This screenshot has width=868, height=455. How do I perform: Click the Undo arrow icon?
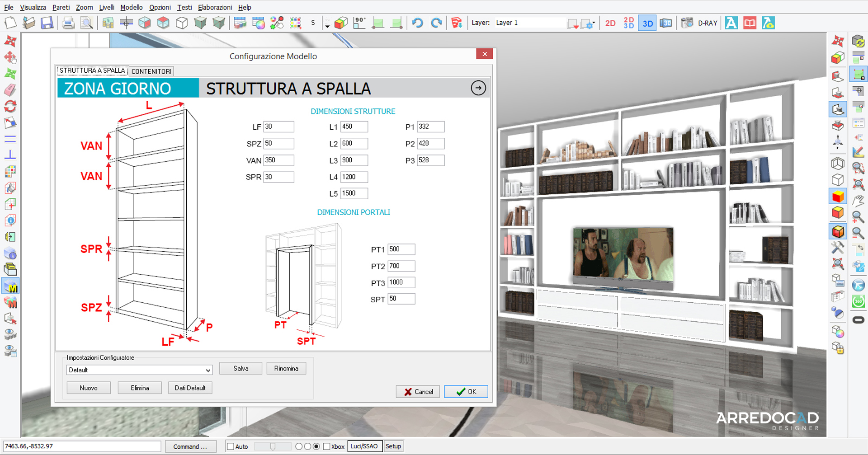pyautogui.click(x=417, y=23)
